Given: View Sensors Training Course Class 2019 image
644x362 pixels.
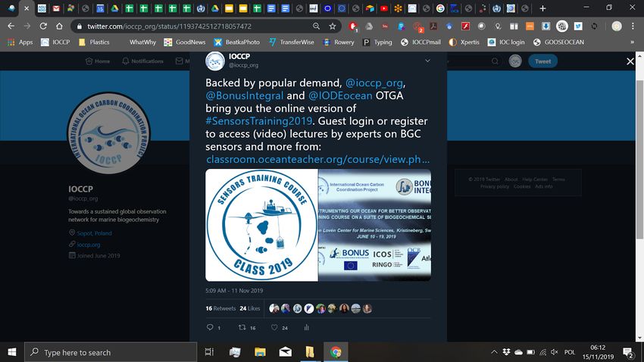Looking at the screenshot, I should [261, 225].
